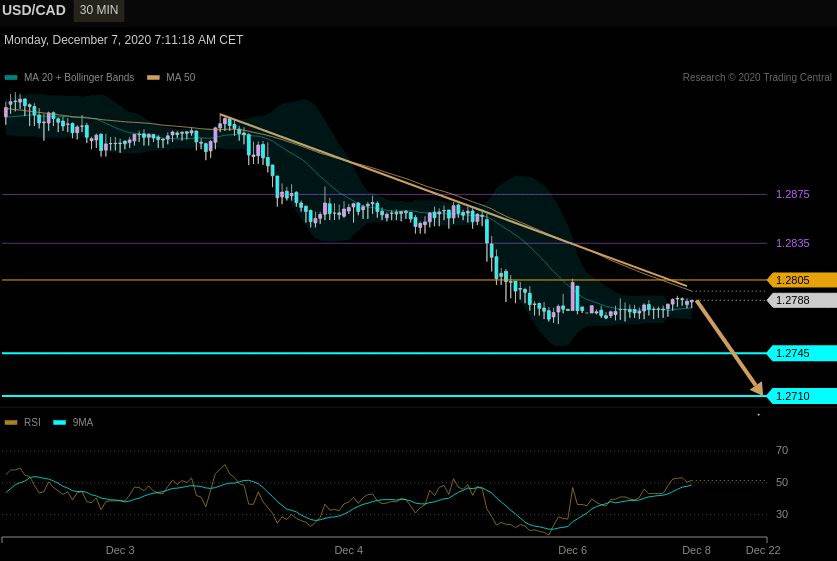Screen dimensions: 837x561
Task: Click the 1.2710 target price tag
Action: coord(802,396)
